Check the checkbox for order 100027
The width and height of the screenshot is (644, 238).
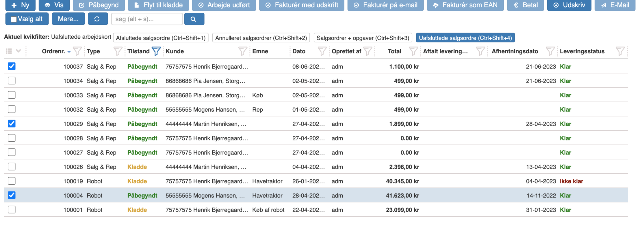coord(12,152)
